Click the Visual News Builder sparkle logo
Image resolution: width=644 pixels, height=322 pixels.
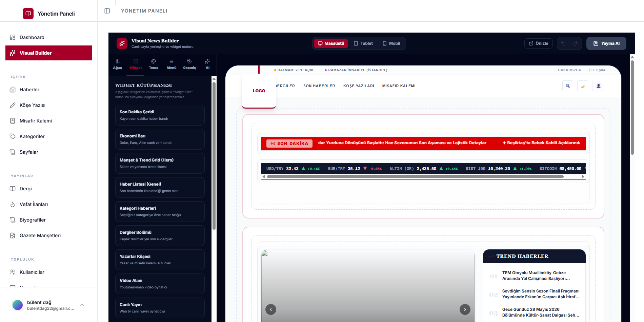pyautogui.click(x=122, y=43)
